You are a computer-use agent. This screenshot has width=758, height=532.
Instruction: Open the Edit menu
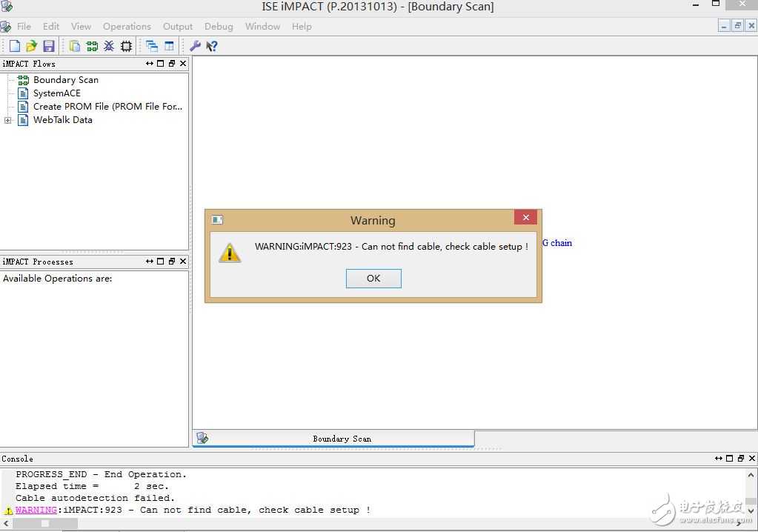[x=51, y=27]
